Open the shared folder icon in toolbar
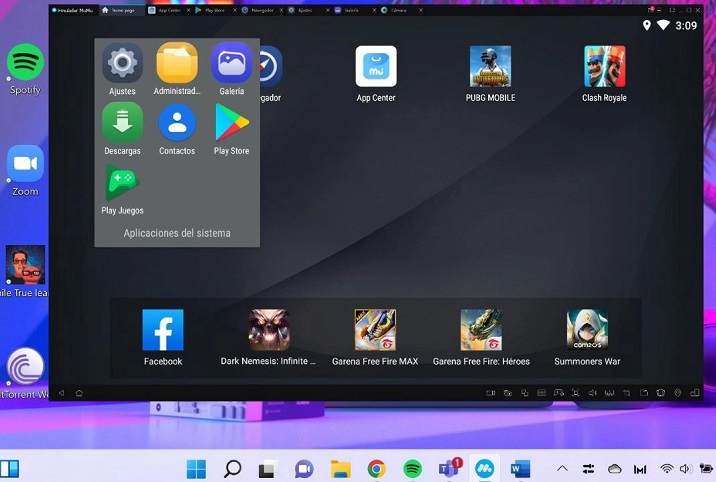 (644, 393)
